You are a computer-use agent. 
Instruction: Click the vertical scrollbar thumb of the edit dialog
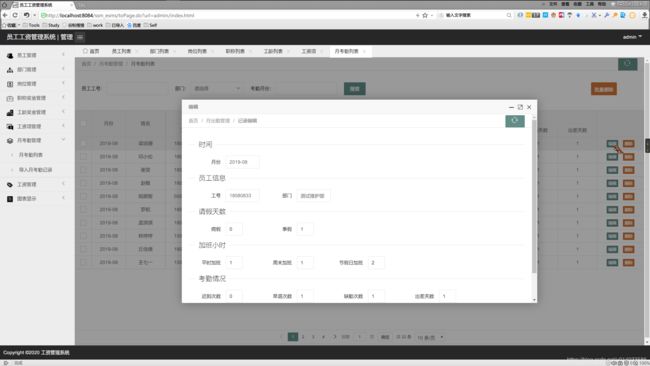pyautogui.click(x=534, y=197)
